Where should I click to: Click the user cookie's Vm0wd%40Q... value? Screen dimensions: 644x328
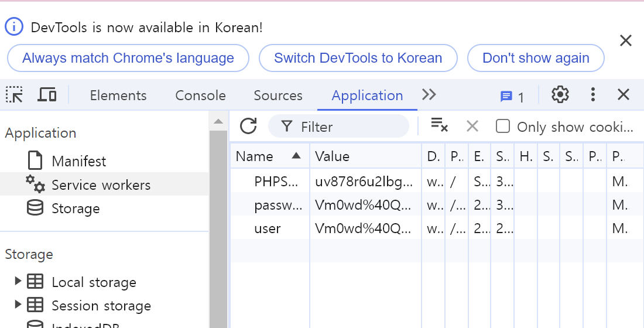coord(363,228)
